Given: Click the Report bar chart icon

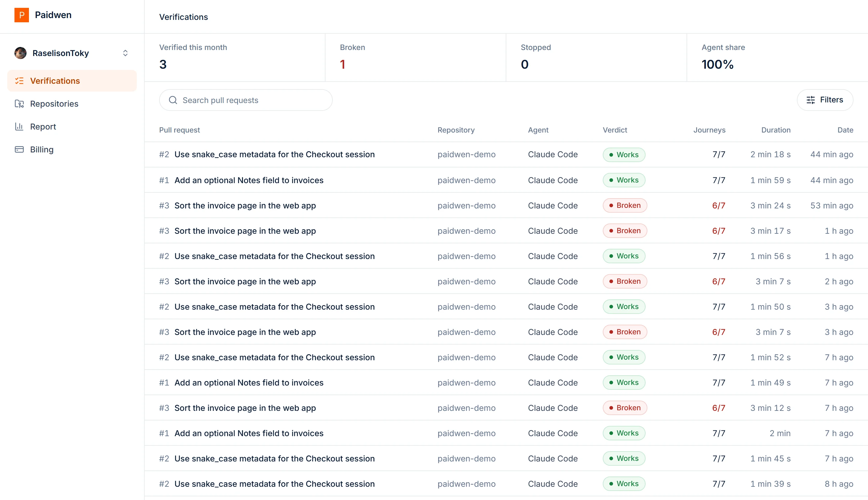Looking at the screenshot, I should (x=19, y=127).
